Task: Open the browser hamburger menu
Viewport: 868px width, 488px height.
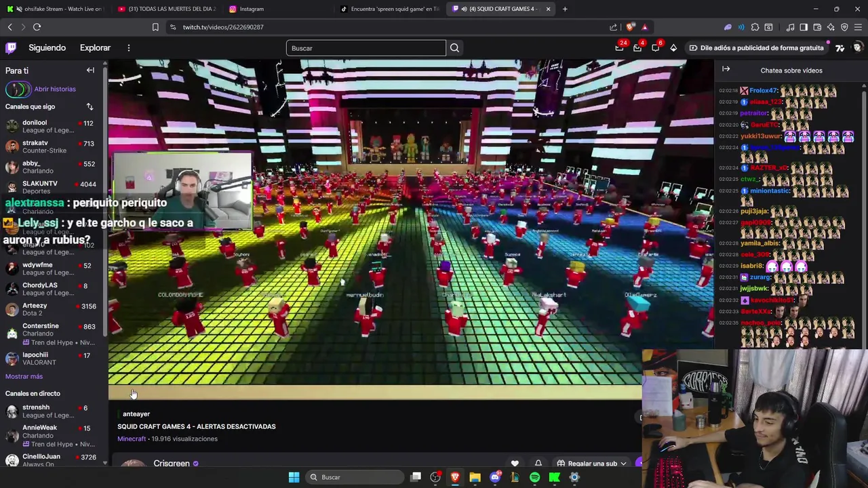Action: coord(858,27)
